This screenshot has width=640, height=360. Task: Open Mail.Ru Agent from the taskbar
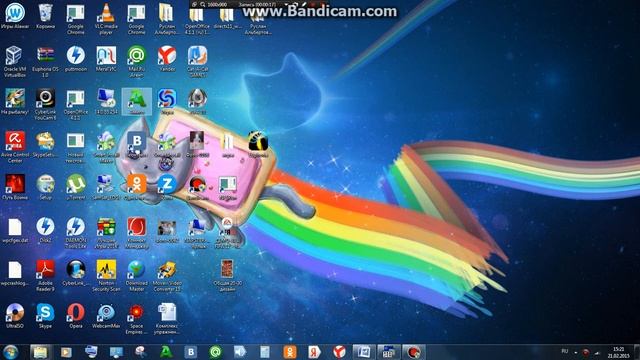pos(216,352)
